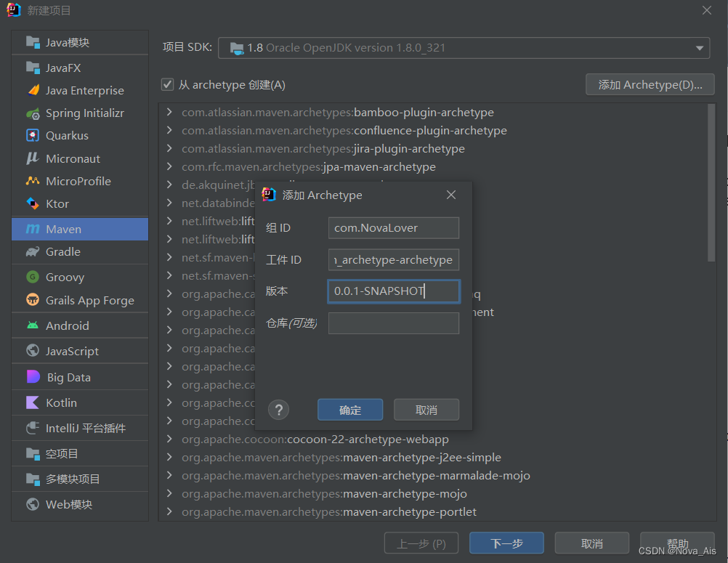The image size is (728, 563).
Task: Open the 项目 SDK dropdown
Action: 699,48
